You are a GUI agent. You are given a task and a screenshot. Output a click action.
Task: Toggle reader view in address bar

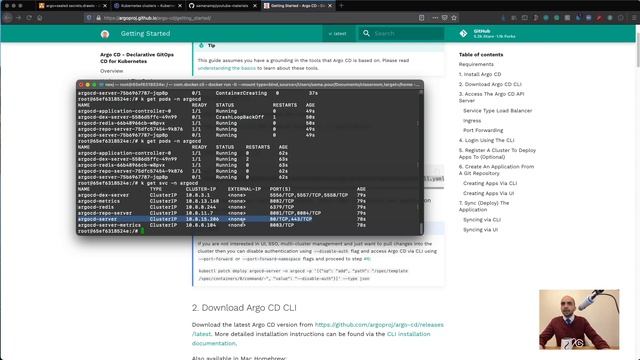point(422,18)
